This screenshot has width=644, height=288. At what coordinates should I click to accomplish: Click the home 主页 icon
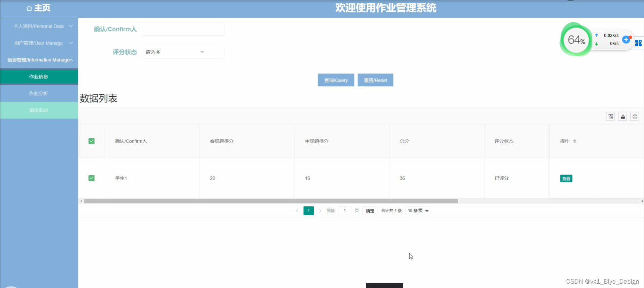click(29, 8)
